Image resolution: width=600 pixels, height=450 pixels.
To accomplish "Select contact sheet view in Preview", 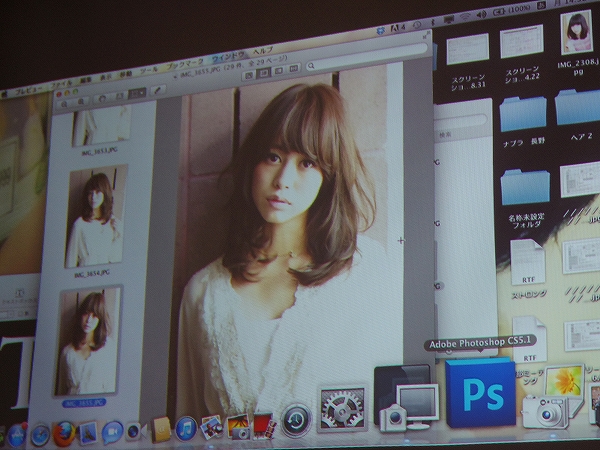I will [x=294, y=68].
